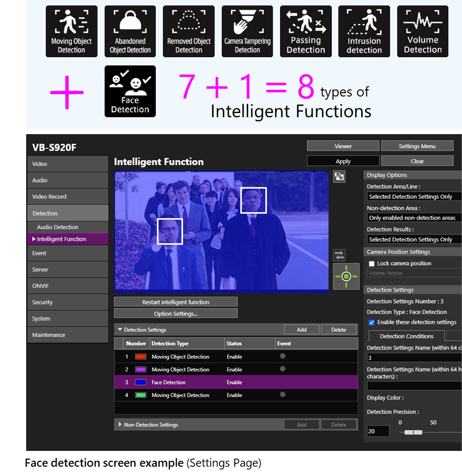Image resolution: width=462 pixels, height=476 pixels.
Task: Open the Video Record menu item
Action: [68, 196]
